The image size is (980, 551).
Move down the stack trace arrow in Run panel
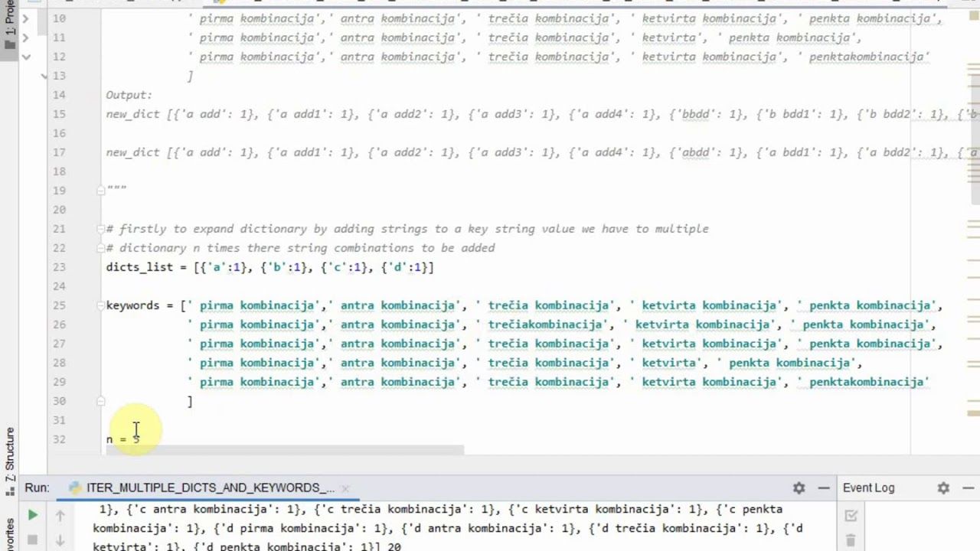point(60,540)
